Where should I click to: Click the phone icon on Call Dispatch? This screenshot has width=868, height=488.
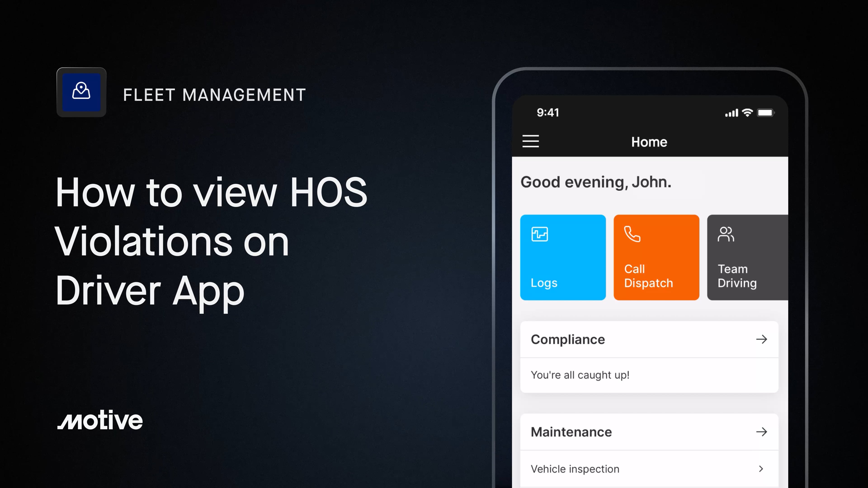[632, 234]
